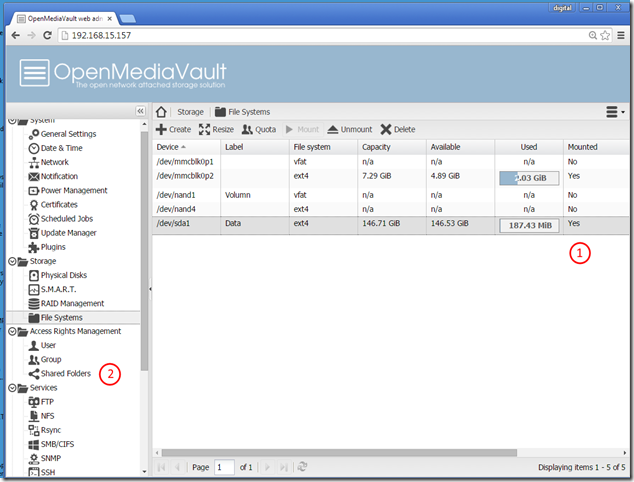634x482 pixels.
Task: Open the SNMP service settings
Action: 44,459
